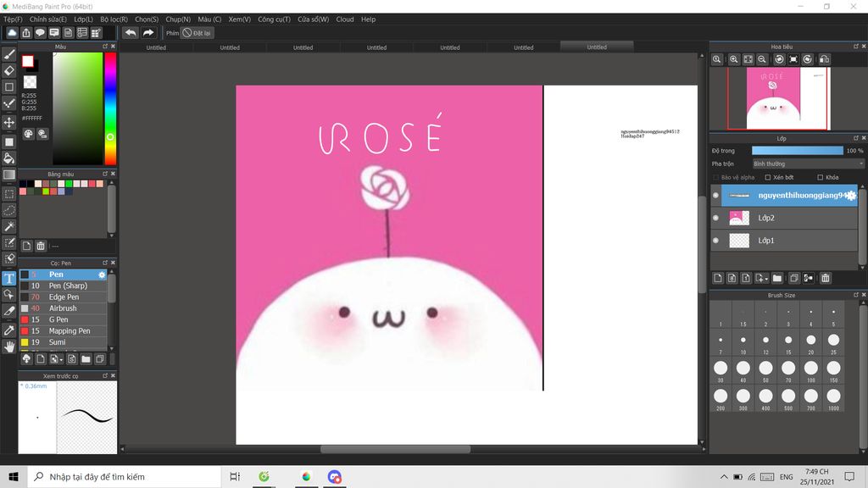Click the Redo arrow

tap(148, 33)
